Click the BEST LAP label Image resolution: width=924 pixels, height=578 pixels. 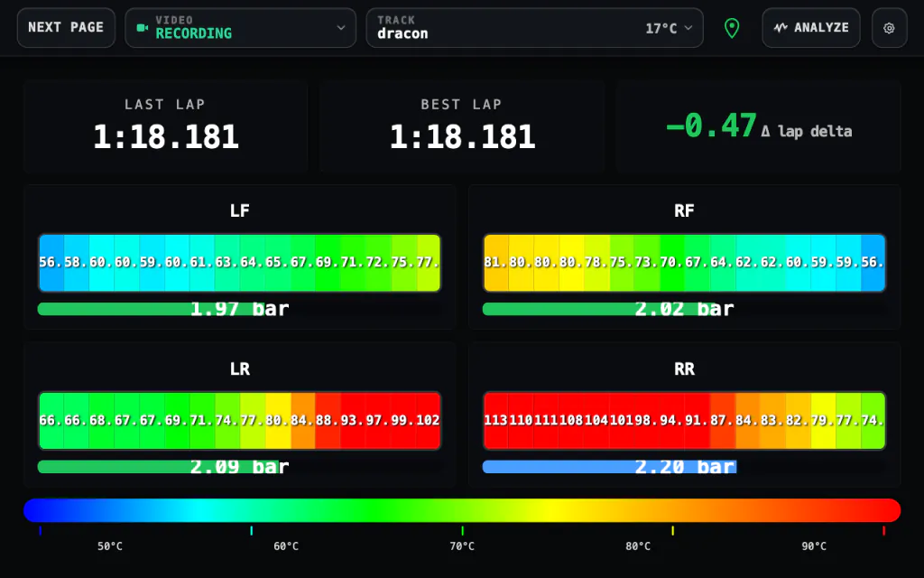tap(461, 105)
